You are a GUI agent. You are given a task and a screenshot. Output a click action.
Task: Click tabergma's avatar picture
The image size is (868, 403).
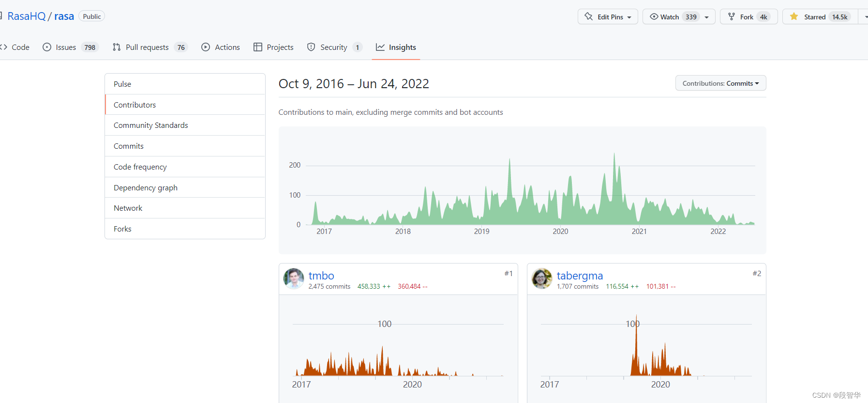(542, 279)
